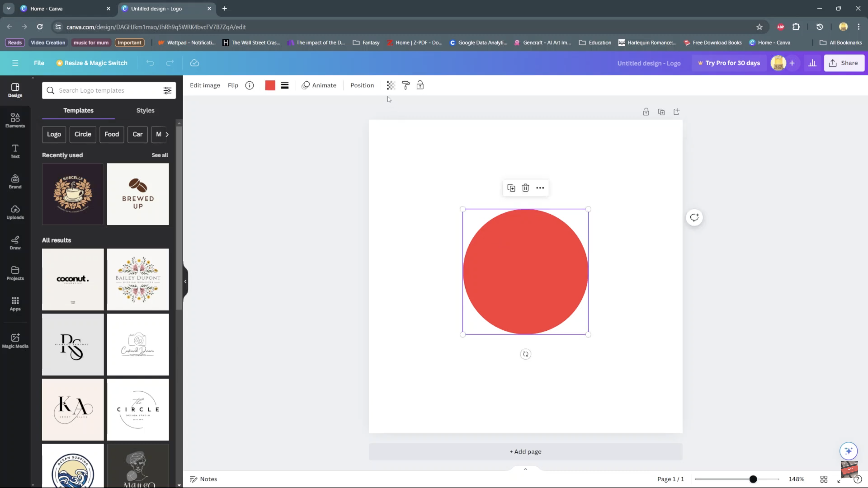Open the Text panel
Image resolution: width=868 pixels, height=488 pixels.
click(15, 151)
